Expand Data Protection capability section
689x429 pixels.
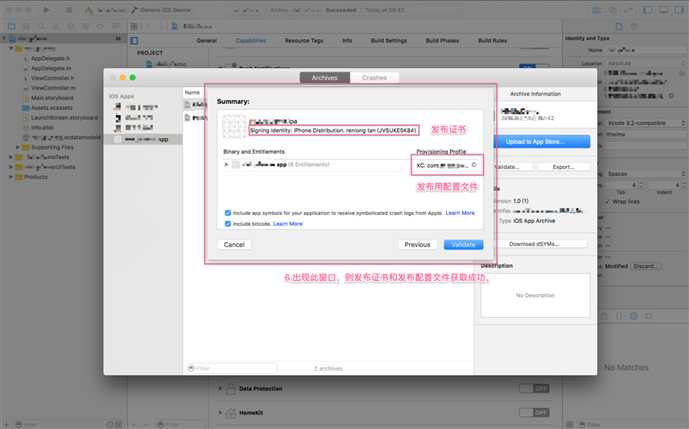coord(220,389)
